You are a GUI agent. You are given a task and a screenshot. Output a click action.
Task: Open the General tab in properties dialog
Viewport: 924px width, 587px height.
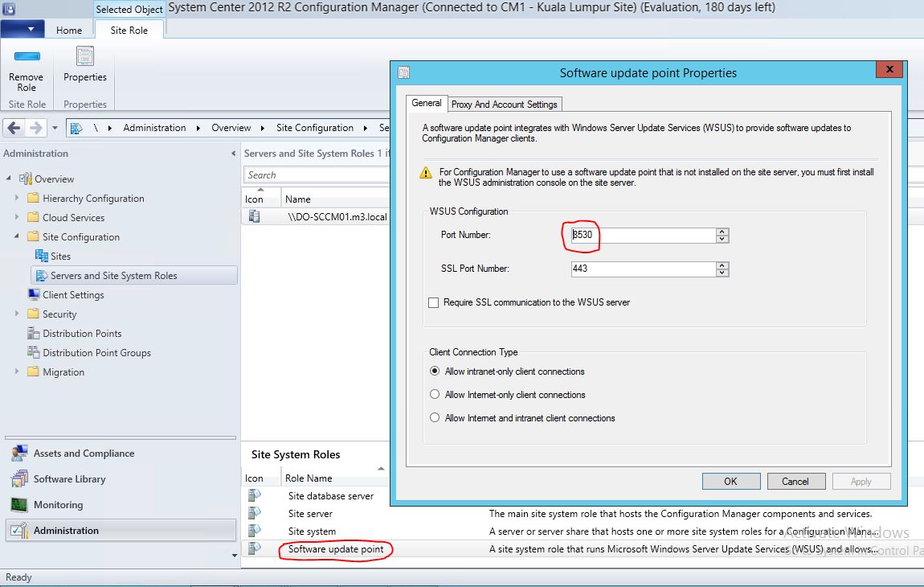(x=426, y=103)
